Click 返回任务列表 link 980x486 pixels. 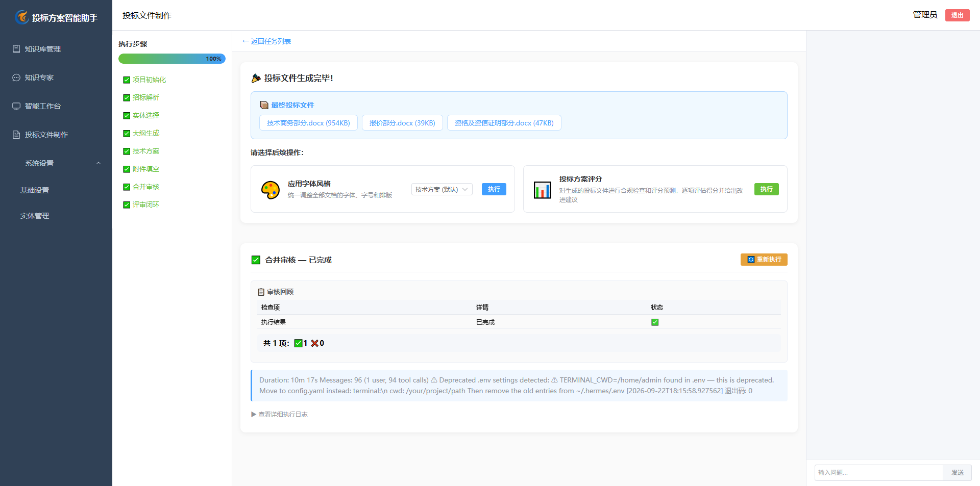tap(266, 41)
